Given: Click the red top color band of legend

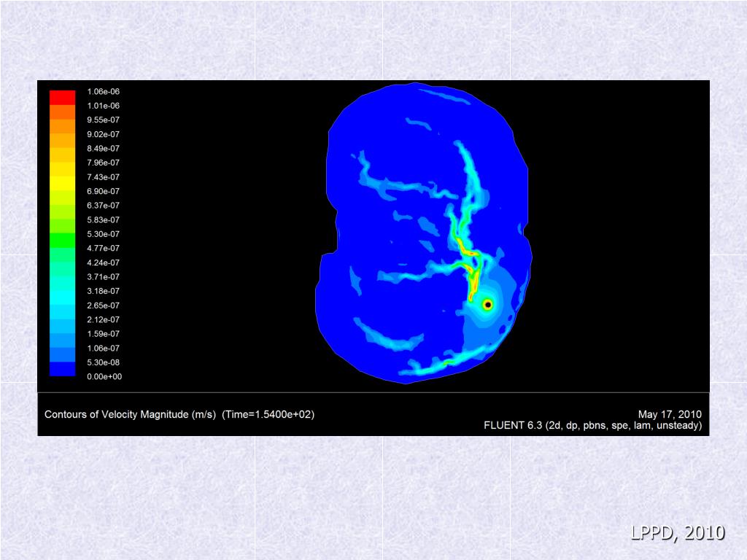Looking at the screenshot, I should 63,97.
